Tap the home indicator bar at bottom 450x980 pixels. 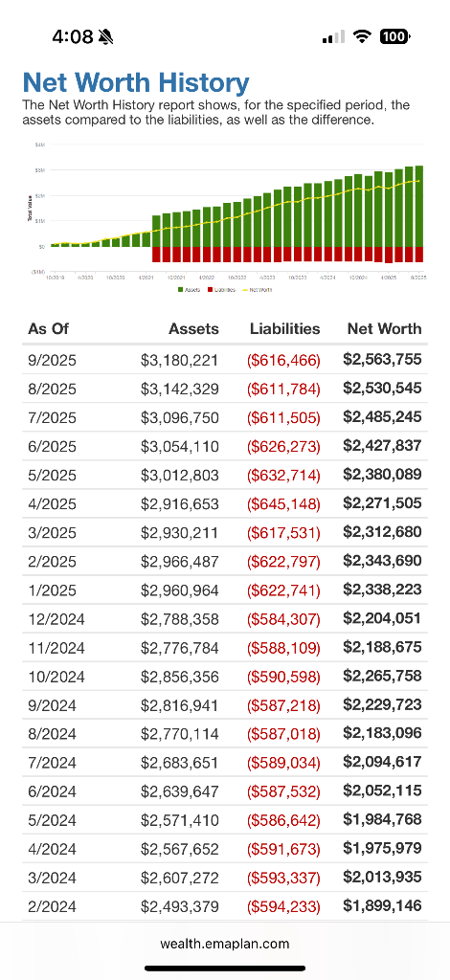pyautogui.click(x=225, y=969)
